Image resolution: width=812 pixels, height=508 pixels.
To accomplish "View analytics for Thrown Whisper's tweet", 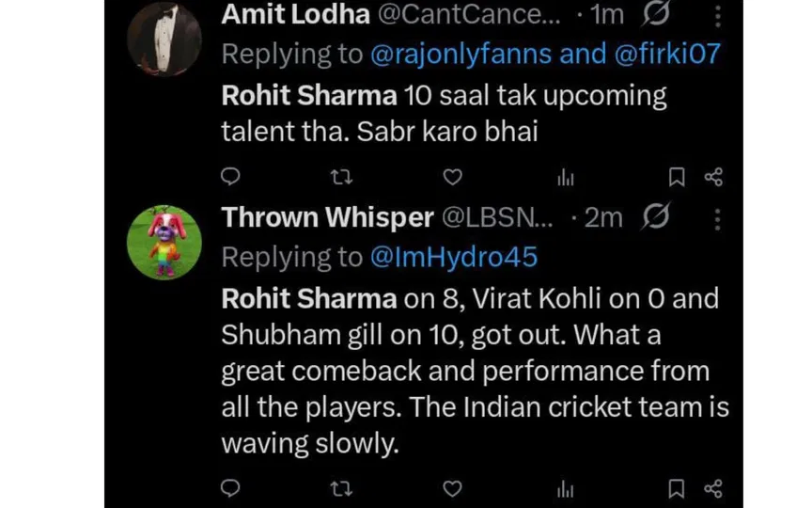I will click(x=565, y=489).
